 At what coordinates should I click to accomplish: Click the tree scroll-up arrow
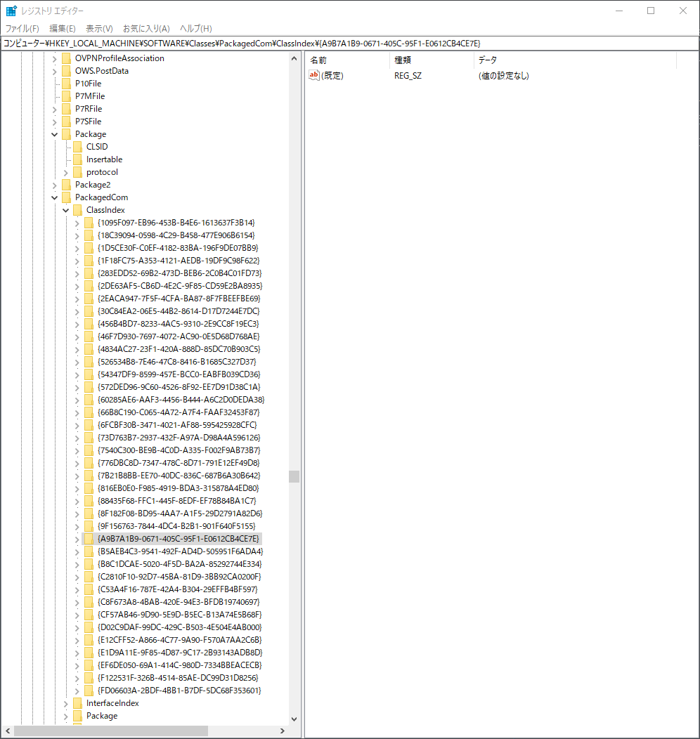[294, 59]
